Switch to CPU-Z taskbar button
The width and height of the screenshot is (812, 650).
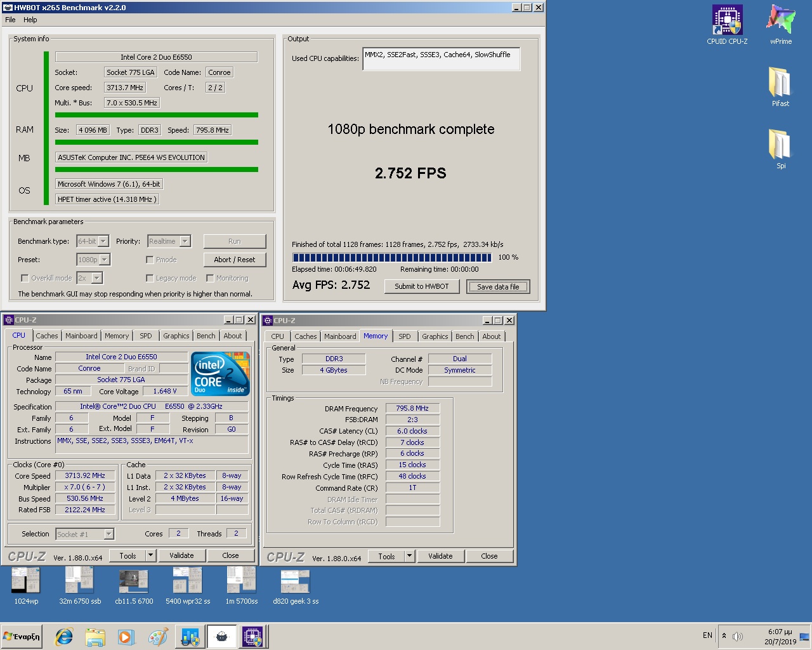pyautogui.click(x=252, y=637)
